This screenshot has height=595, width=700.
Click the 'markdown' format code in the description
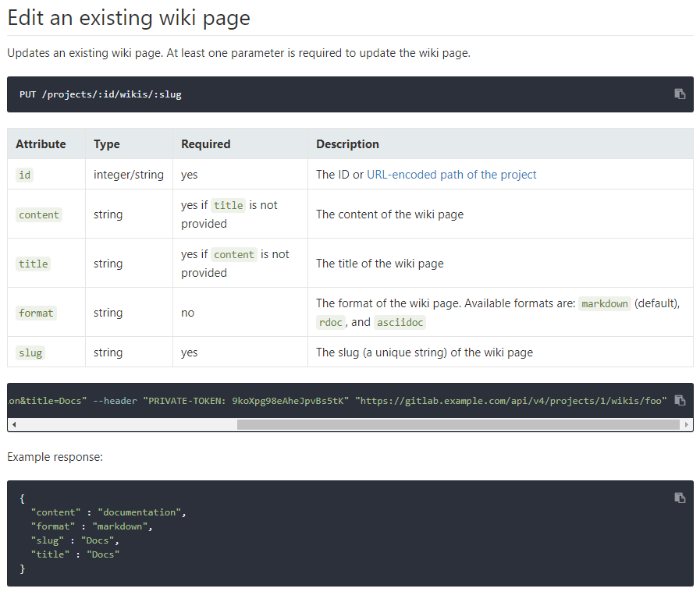[x=605, y=303]
